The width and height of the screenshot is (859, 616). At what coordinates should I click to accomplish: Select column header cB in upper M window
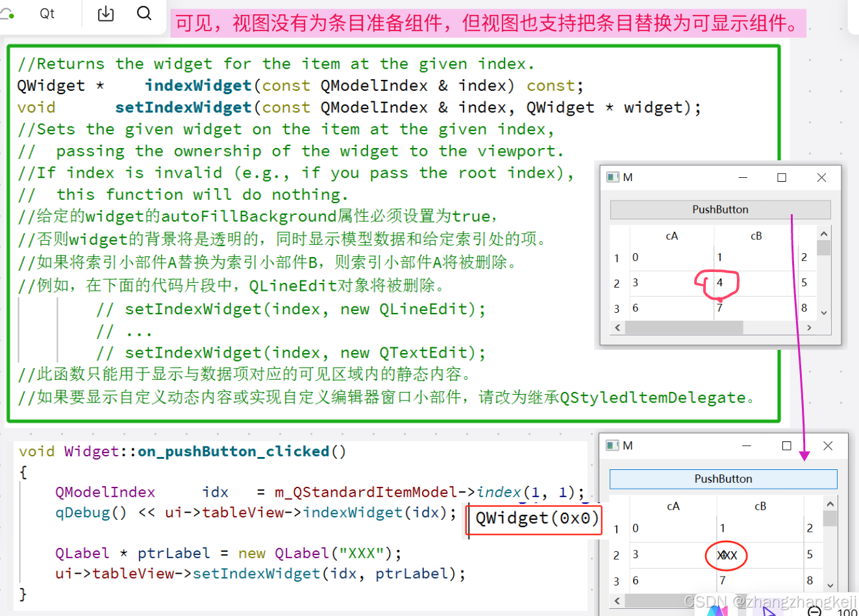(756, 236)
